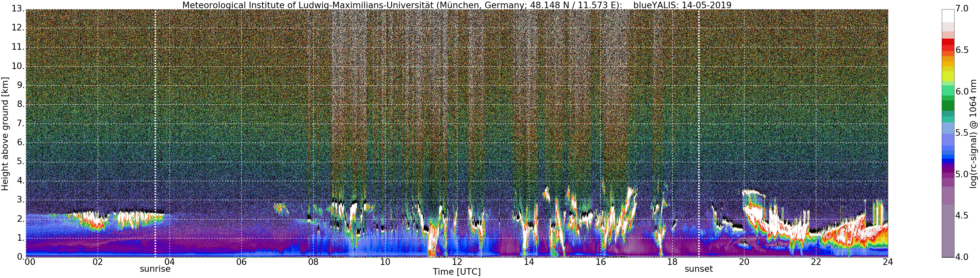
Task: Click the x-axis tick label '02'
Action: pyautogui.click(x=98, y=262)
